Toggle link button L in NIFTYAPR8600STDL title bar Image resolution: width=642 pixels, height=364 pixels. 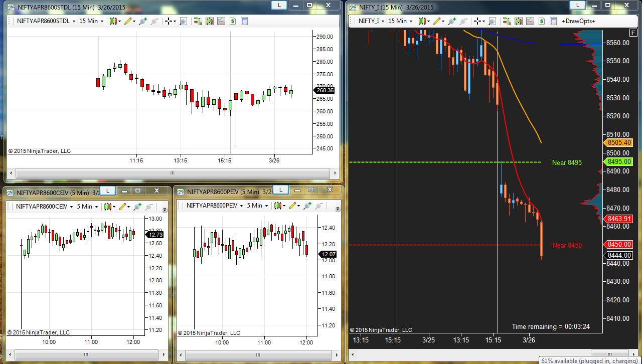tap(278, 5)
